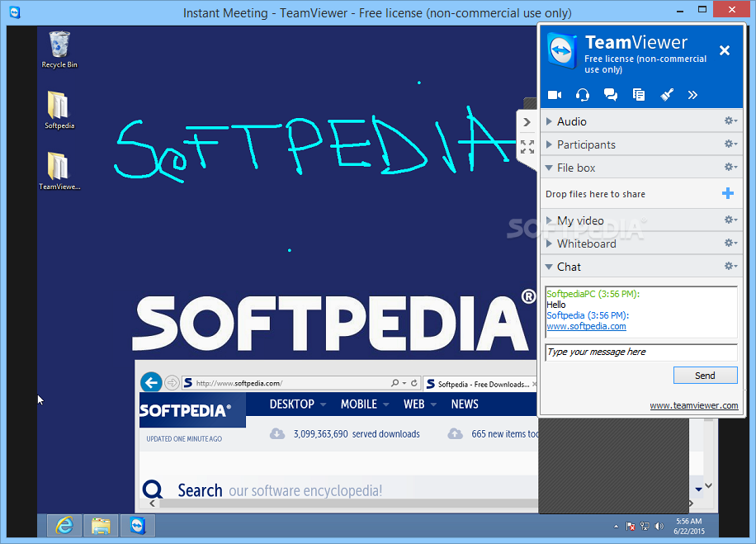Image resolution: width=756 pixels, height=544 pixels.
Task: Open www.teamviewer.com link
Action: point(694,405)
